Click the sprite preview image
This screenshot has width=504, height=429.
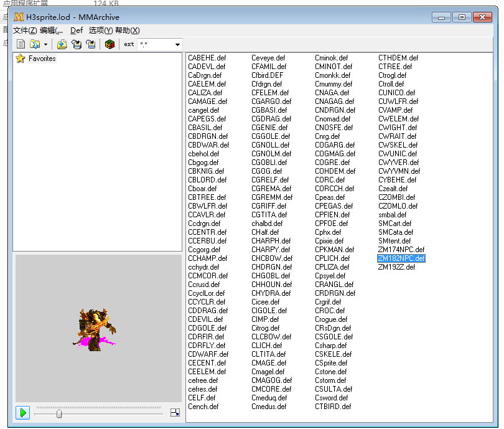[95, 329]
